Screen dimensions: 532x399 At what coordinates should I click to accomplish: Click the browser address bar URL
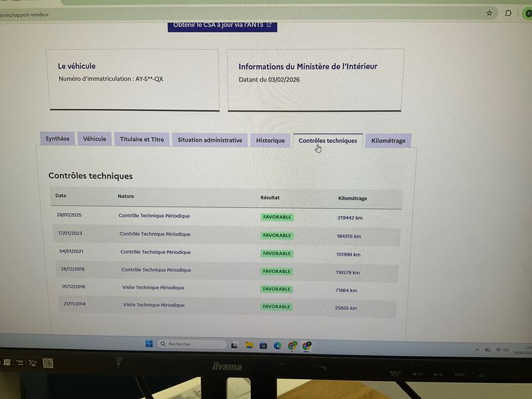[x=27, y=14]
